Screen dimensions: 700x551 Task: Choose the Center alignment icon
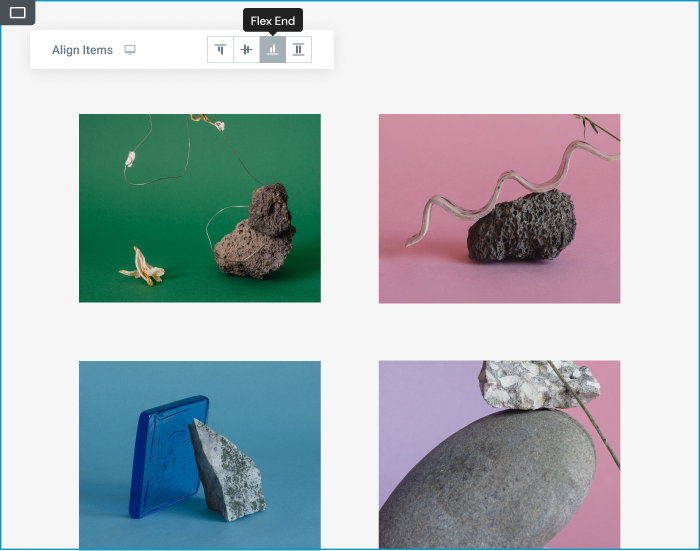(x=247, y=50)
